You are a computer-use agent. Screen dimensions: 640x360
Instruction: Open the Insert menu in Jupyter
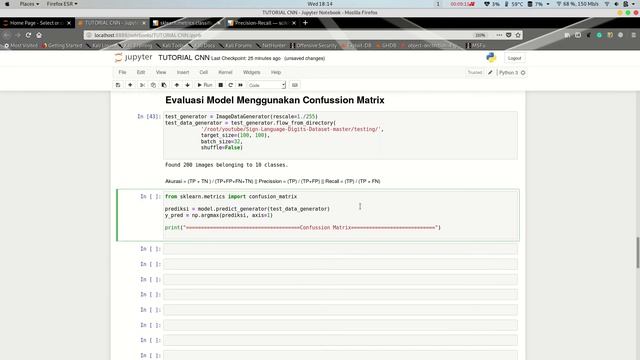183,72
